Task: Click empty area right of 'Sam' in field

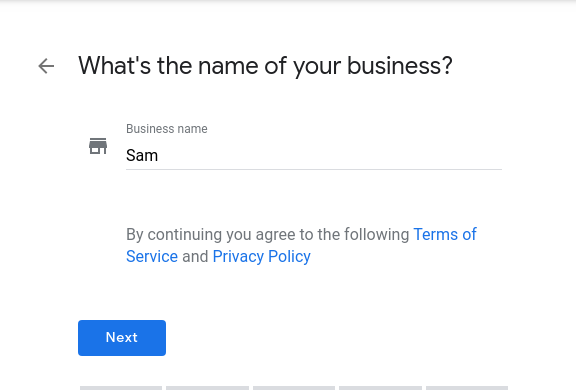Action: (330, 155)
